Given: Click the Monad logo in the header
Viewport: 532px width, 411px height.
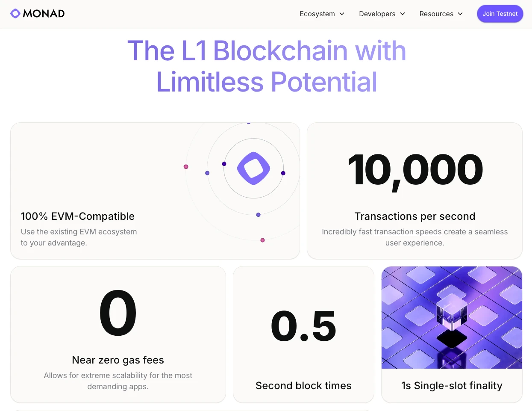Looking at the screenshot, I should [37, 13].
